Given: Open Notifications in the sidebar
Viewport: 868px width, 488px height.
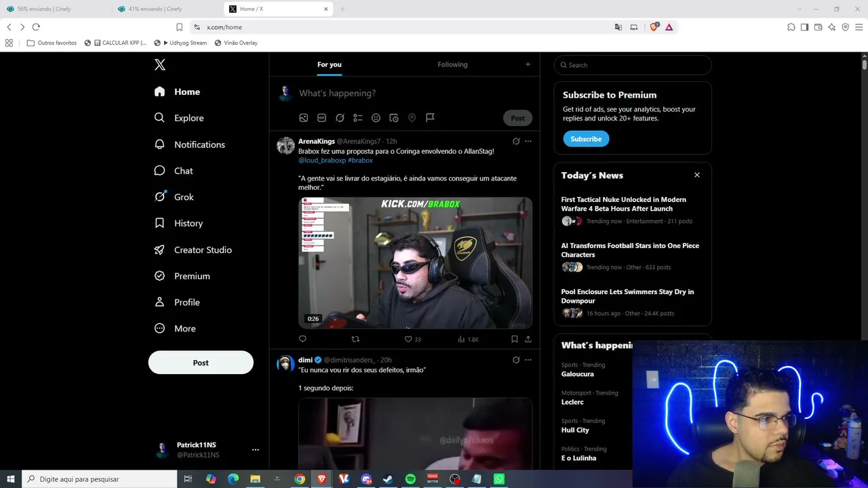Looking at the screenshot, I should (x=189, y=144).
